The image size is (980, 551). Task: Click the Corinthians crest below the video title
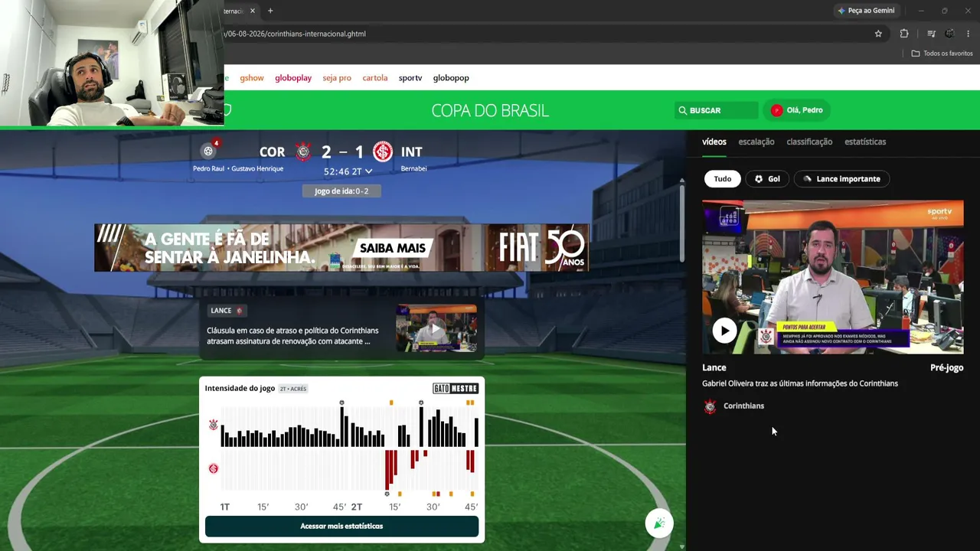pyautogui.click(x=710, y=406)
